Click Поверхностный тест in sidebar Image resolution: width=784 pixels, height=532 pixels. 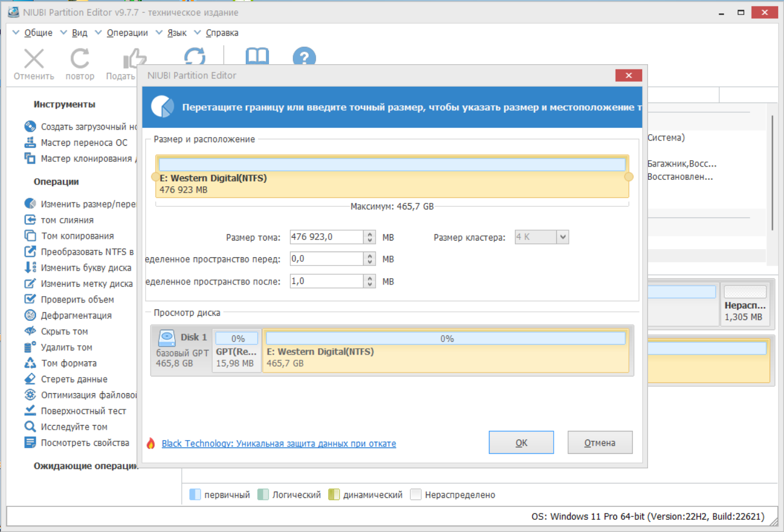point(83,411)
